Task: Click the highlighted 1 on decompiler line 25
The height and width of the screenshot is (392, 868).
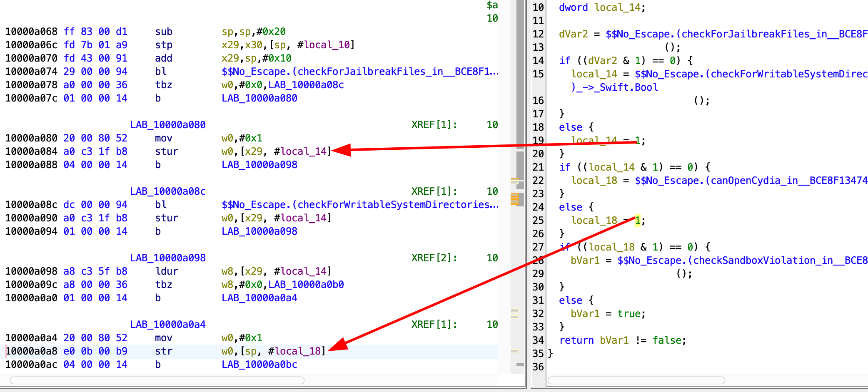Action: [x=637, y=221]
